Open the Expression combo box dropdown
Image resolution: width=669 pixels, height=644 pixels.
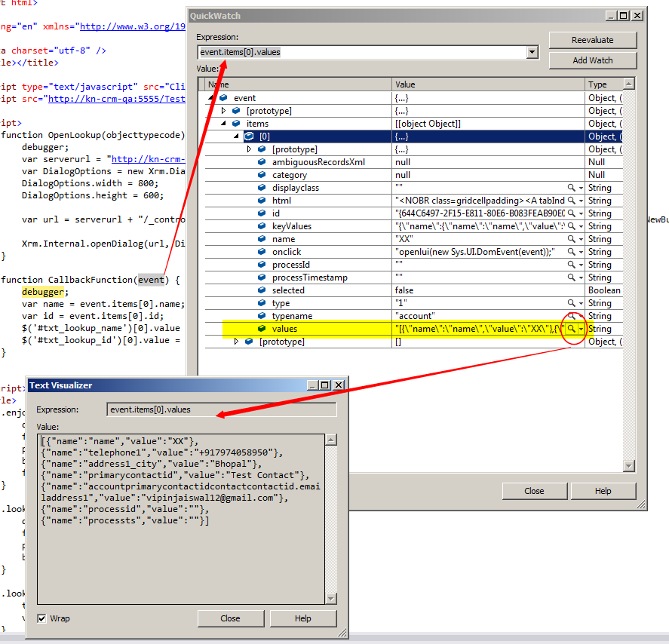click(x=533, y=52)
